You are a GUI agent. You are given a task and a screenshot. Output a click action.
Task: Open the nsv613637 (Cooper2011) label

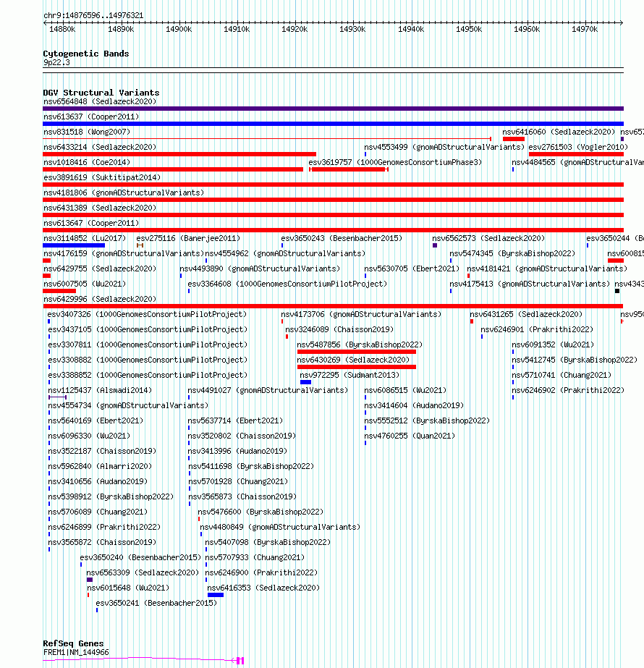91,117
